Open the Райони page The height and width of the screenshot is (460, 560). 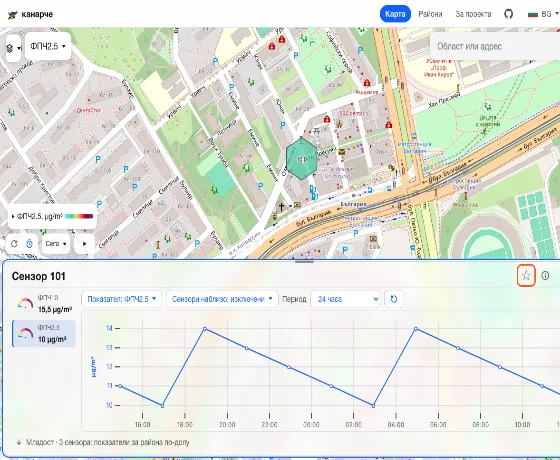[430, 14]
